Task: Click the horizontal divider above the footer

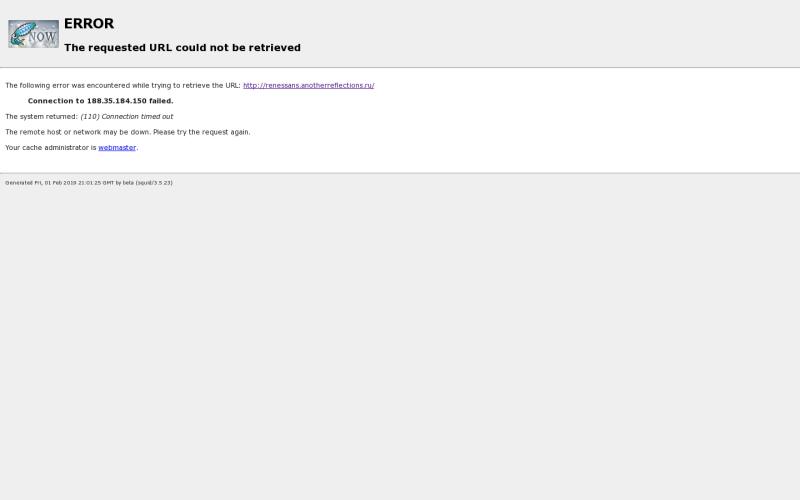Action: click(400, 173)
